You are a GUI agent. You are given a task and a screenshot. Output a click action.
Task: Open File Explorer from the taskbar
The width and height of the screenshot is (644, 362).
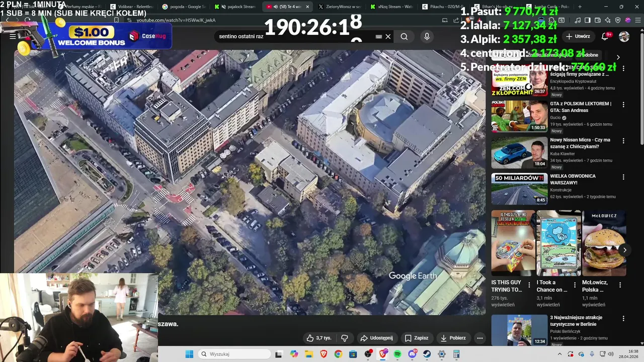[308, 354]
